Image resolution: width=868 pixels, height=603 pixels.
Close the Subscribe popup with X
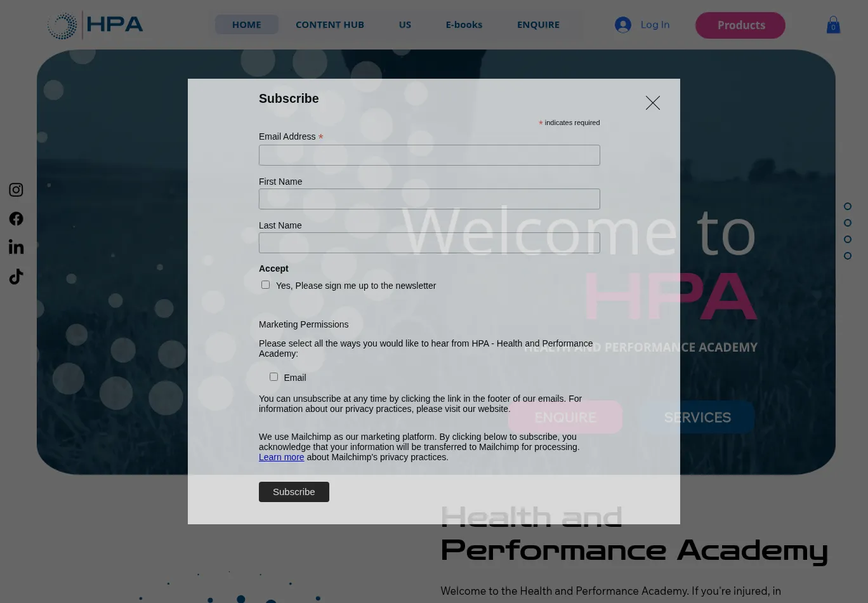tap(652, 103)
